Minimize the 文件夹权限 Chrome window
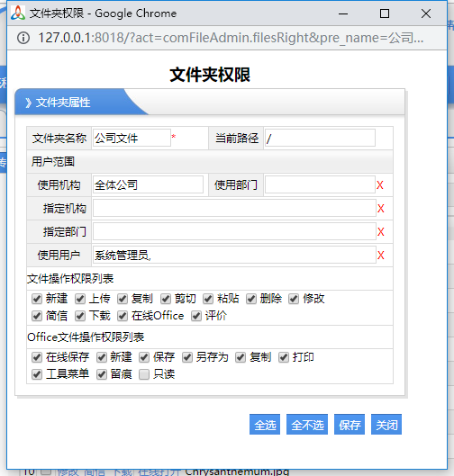Screen dimensions: 454x476 (x=343, y=13)
